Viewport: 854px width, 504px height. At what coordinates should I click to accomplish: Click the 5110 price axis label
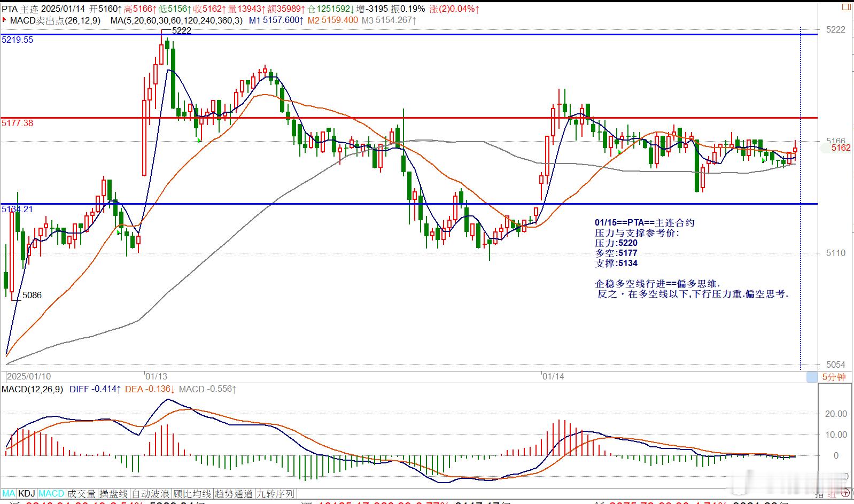[x=836, y=253]
